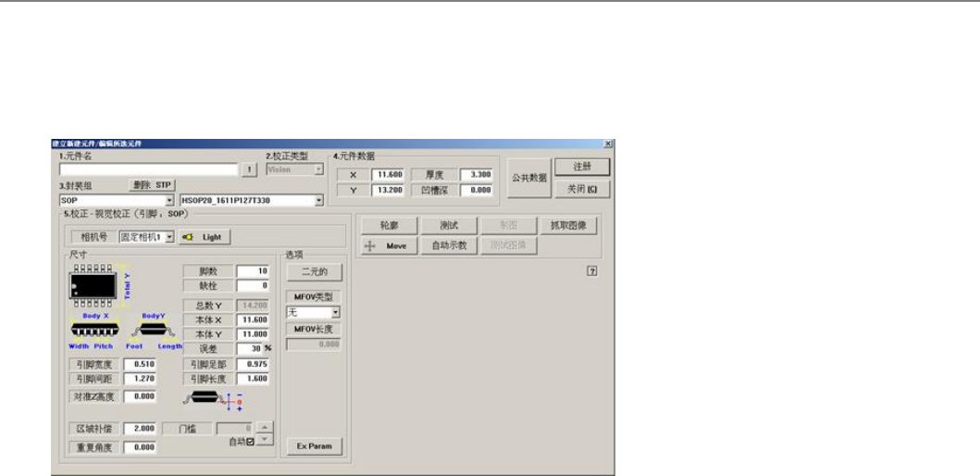Screen dimensions: 980x476
Task: Click the Z height offset chip diagram
Action: 213,400
